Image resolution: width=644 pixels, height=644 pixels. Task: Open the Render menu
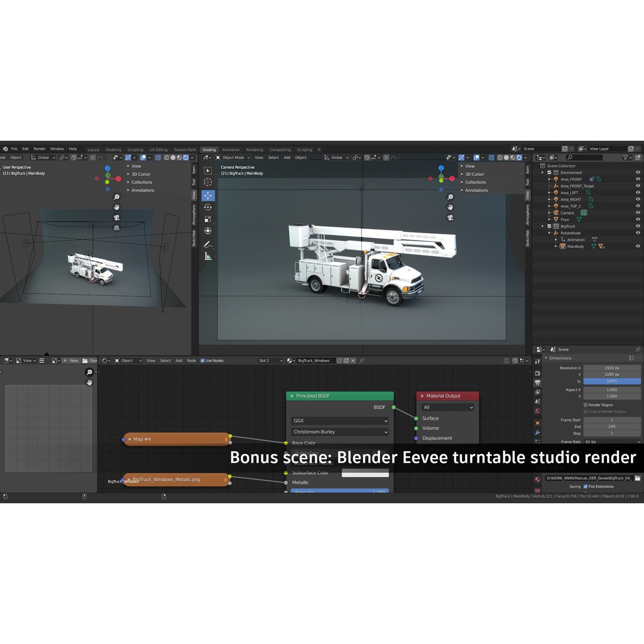[x=39, y=148]
